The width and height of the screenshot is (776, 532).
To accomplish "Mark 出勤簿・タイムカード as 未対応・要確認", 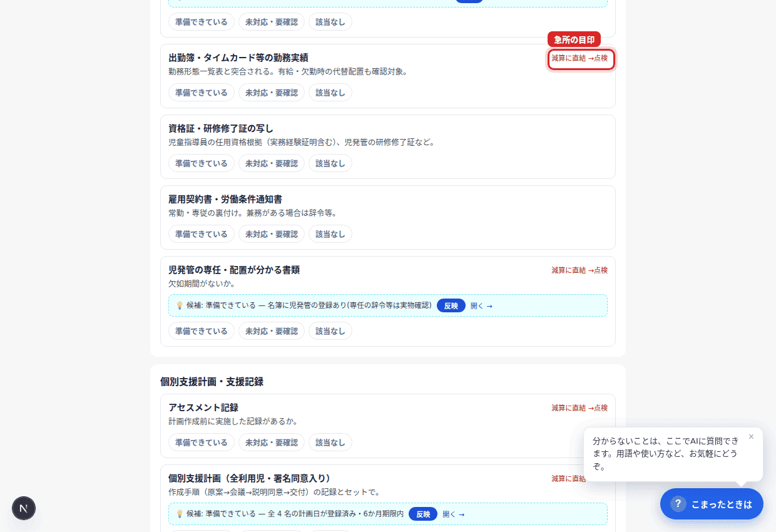I will [x=272, y=93].
